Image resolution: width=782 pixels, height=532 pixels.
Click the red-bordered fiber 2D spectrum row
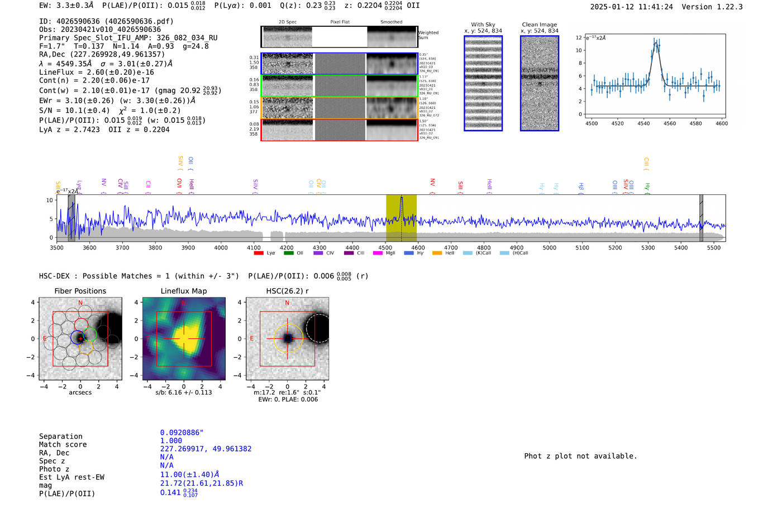(340, 130)
